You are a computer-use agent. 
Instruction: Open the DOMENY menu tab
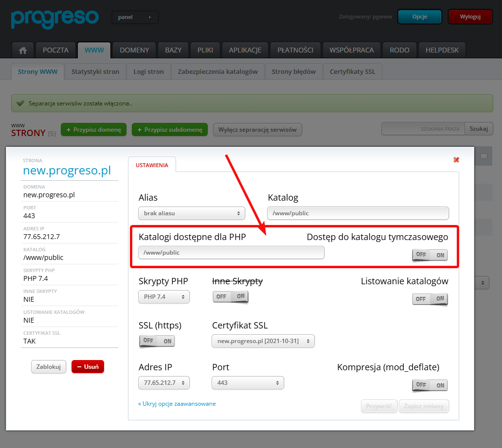134,50
